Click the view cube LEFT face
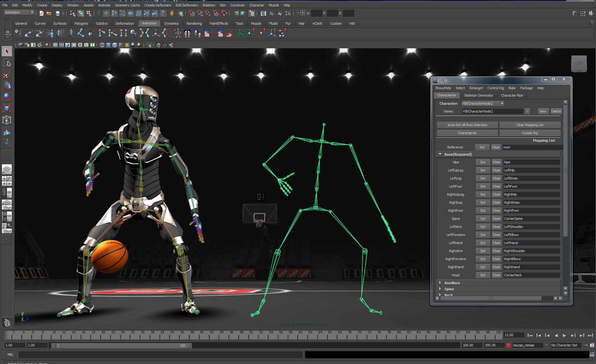The height and width of the screenshot is (364, 596). tap(579, 63)
